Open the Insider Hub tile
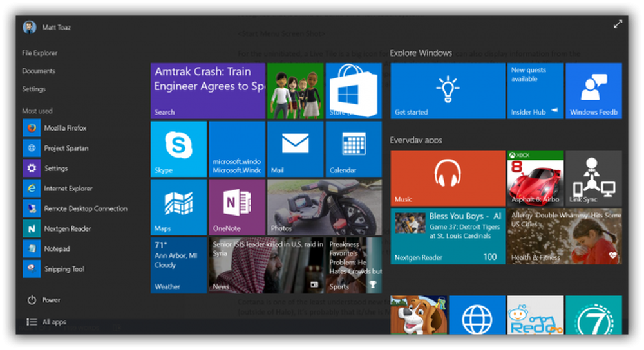 [535, 91]
